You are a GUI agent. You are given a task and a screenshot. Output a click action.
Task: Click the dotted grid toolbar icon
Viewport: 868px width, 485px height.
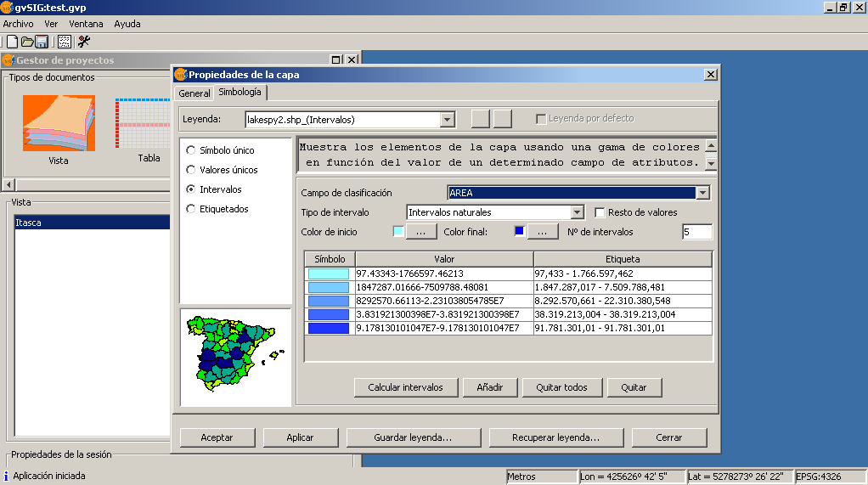[x=65, y=42]
